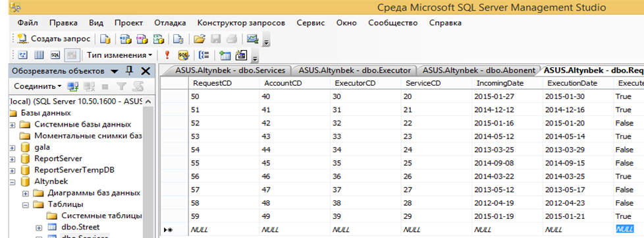This screenshot has width=644, height=238.
Task: Open the Отладка menu
Action: (170, 23)
